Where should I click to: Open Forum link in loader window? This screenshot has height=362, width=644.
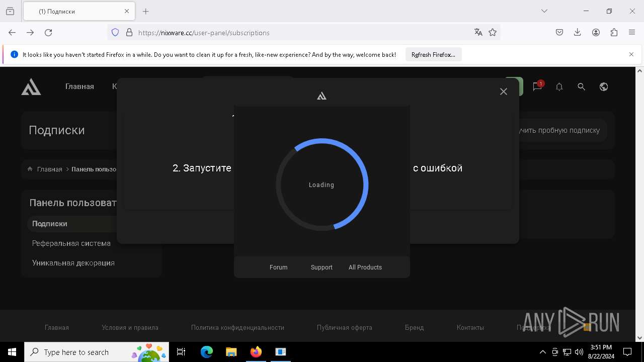click(278, 267)
